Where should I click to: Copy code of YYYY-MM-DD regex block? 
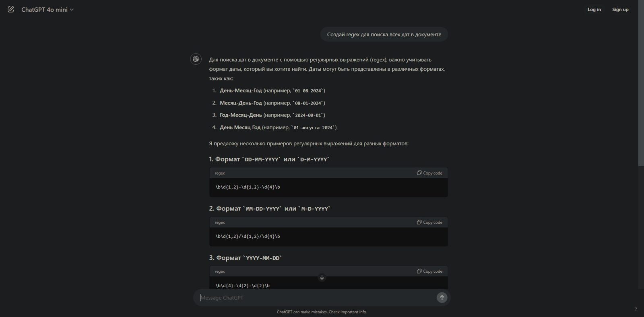click(429, 271)
